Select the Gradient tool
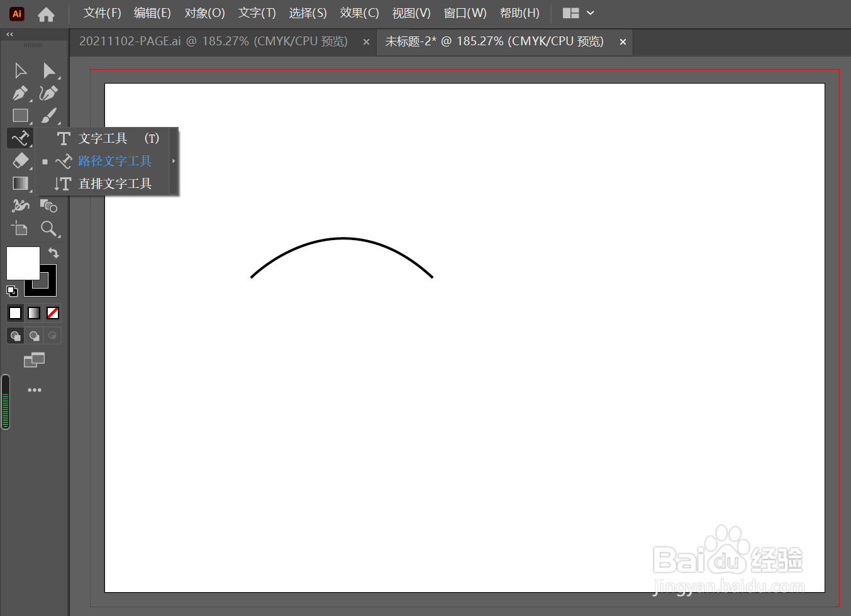851x616 pixels. click(20, 183)
